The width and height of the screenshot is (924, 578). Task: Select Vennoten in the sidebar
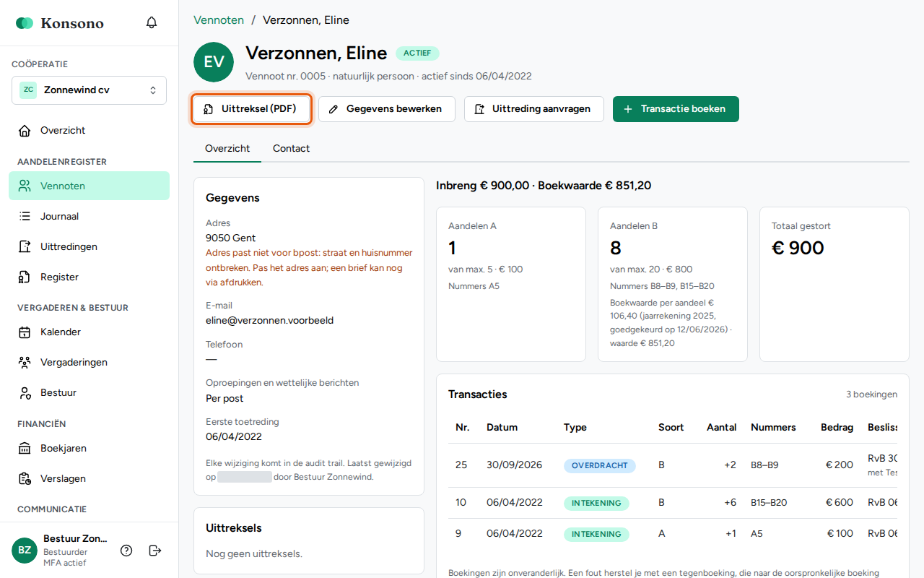(x=89, y=186)
